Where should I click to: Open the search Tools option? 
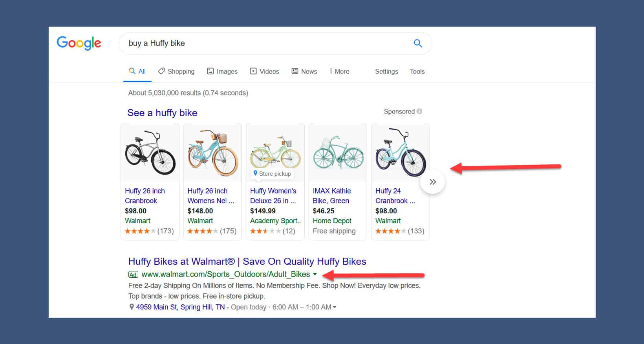(x=417, y=71)
